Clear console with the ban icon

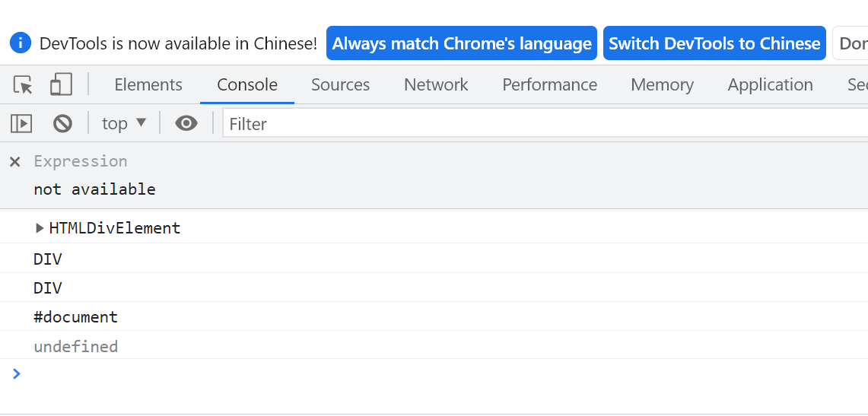tap(62, 123)
